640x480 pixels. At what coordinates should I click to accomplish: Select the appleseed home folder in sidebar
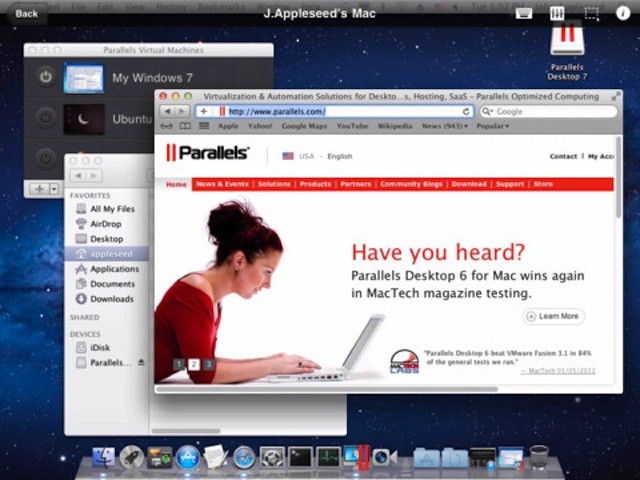[107, 254]
